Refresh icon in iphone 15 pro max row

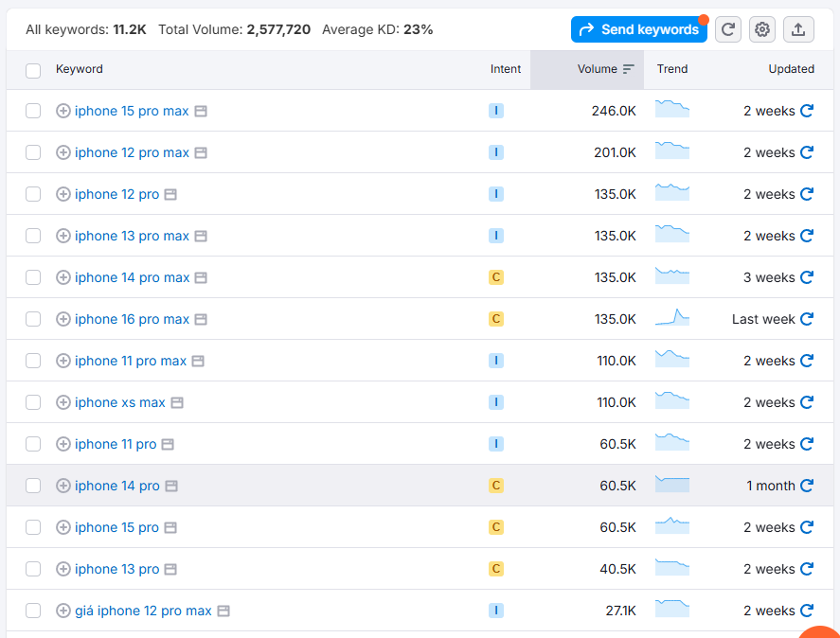(x=807, y=111)
